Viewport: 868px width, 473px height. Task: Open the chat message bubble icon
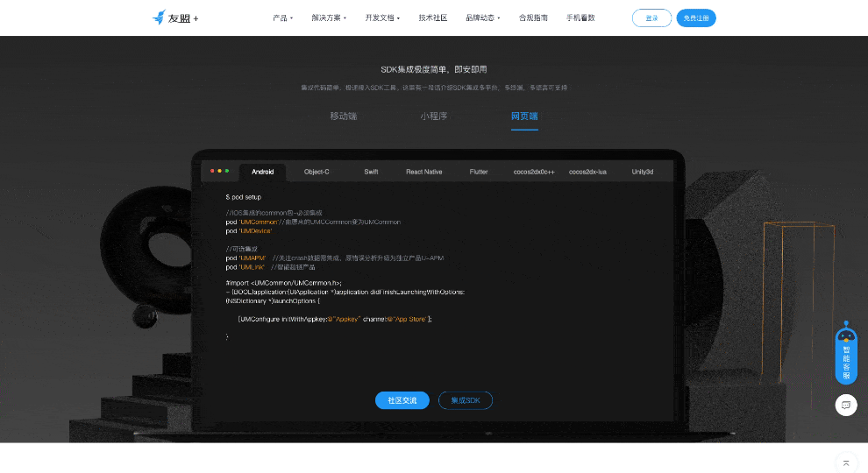tap(846, 405)
